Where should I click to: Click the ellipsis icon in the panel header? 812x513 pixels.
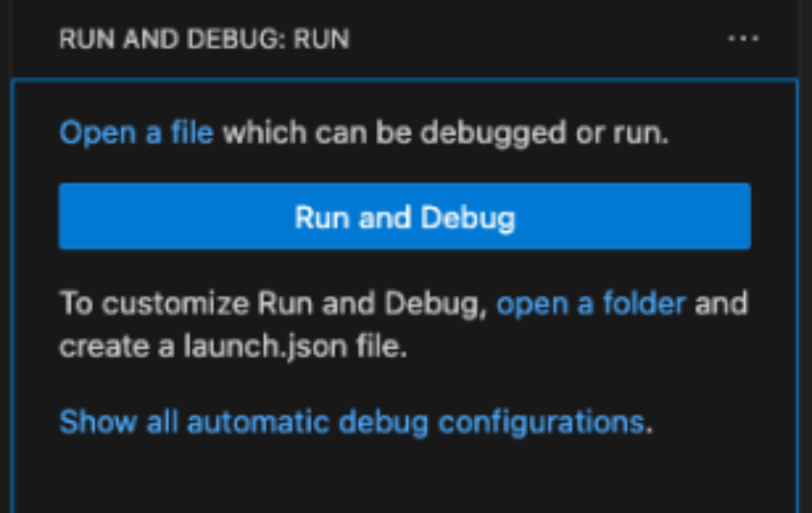(745, 37)
